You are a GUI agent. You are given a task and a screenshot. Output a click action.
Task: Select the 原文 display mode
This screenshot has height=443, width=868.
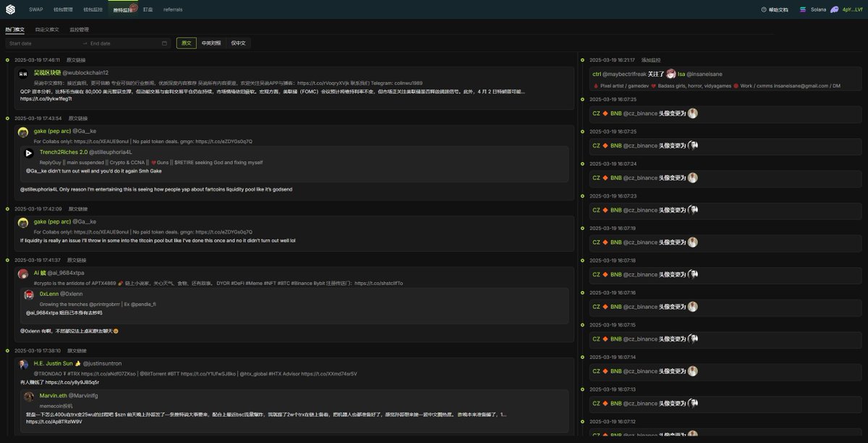[187, 43]
